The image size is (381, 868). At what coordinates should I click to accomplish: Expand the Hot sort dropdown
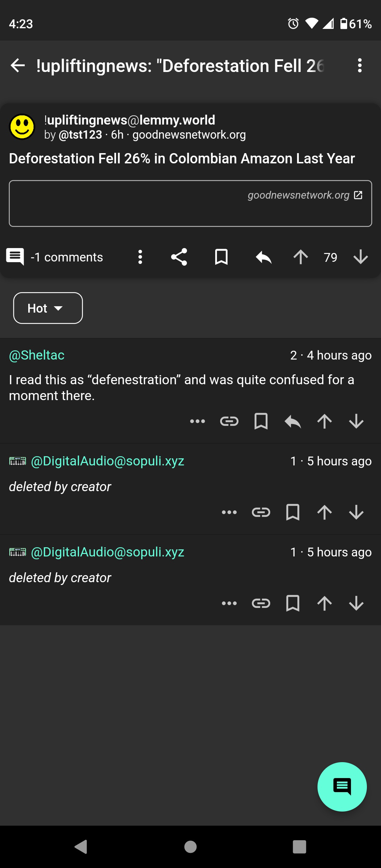(x=48, y=308)
